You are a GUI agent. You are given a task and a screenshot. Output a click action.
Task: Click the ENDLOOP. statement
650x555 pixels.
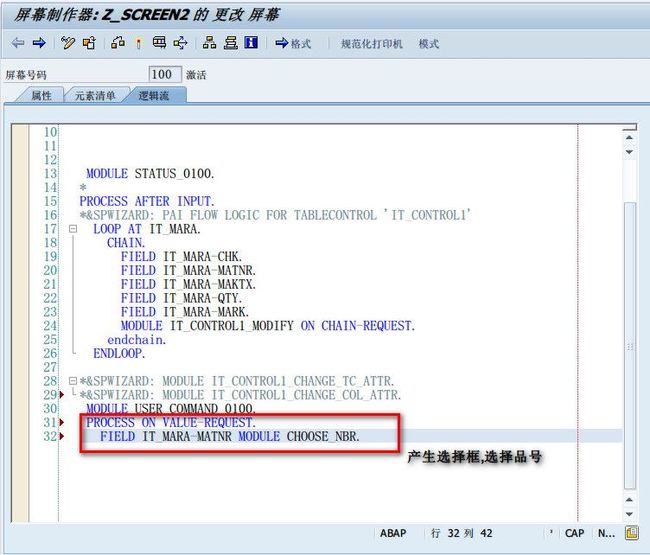pos(119,353)
